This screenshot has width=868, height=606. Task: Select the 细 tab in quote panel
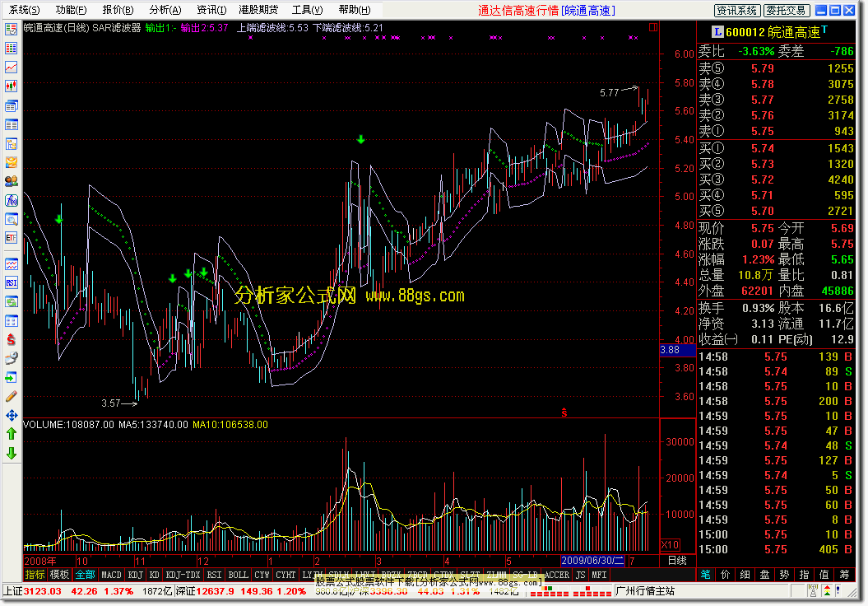745,575
